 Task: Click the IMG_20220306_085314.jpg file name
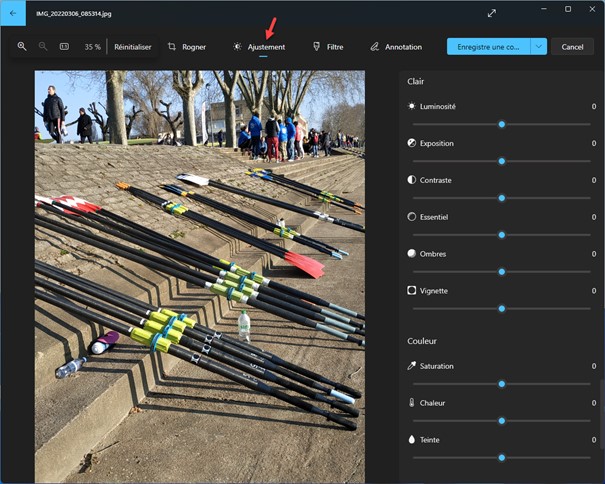coord(74,14)
